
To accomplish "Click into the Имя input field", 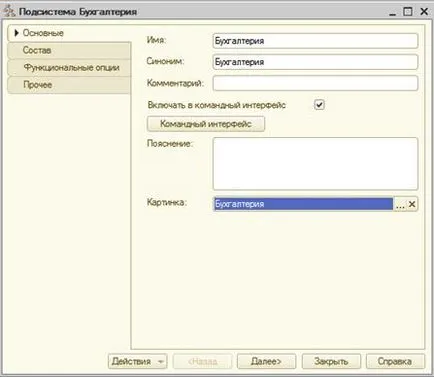I will point(315,41).
